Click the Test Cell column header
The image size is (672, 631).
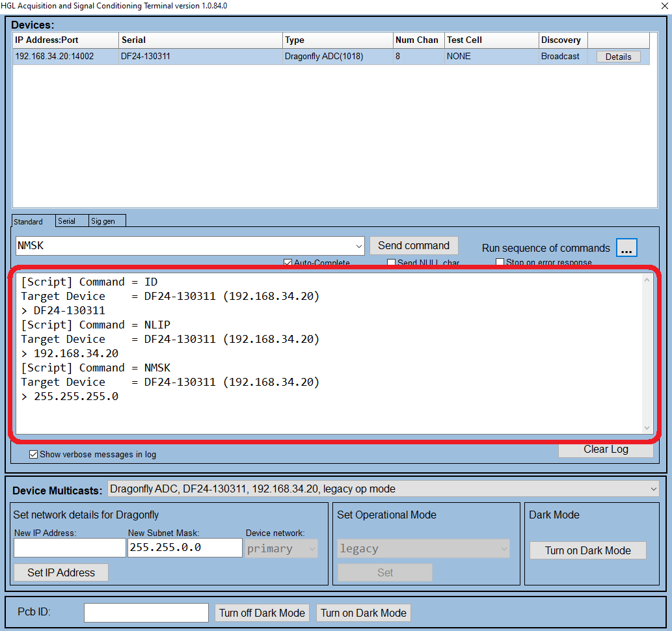pyautogui.click(x=491, y=40)
